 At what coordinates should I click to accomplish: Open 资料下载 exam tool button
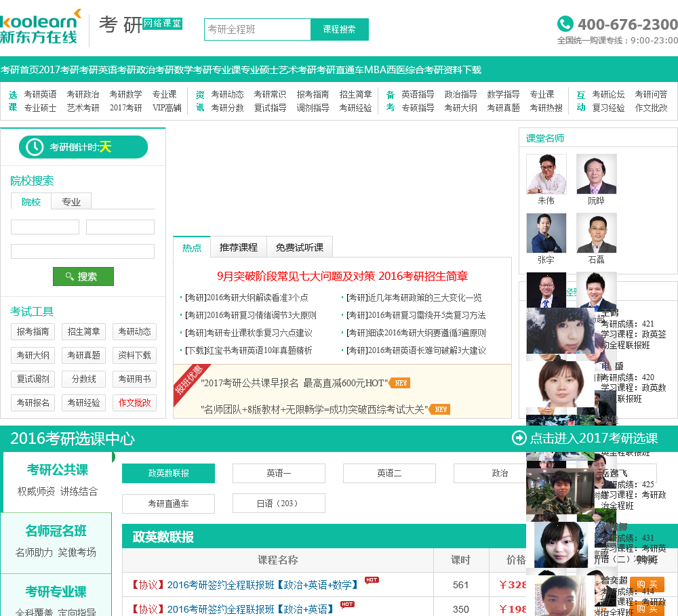(x=134, y=355)
